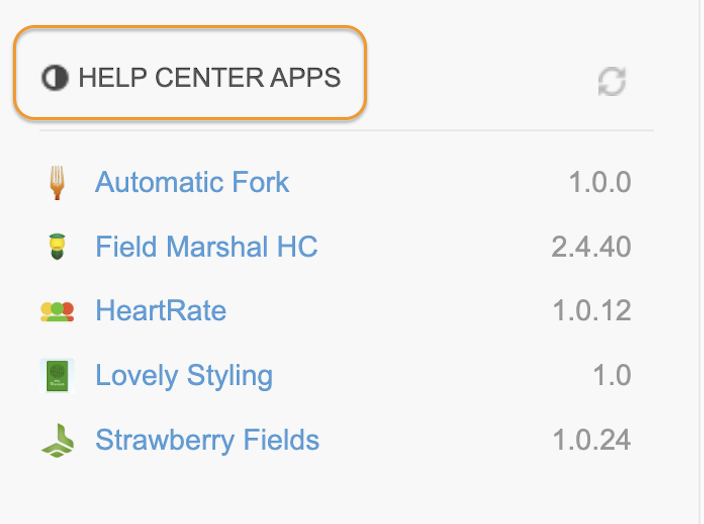The width and height of the screenshot is (704, 524).
Task: Open the Automatic Fork app link
Action: (192, 182)
